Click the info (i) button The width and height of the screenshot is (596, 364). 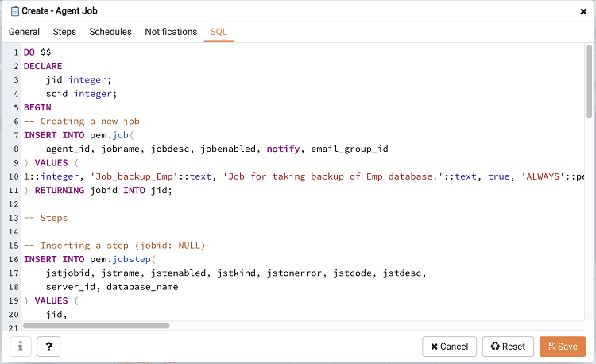[x=21, y=347]
